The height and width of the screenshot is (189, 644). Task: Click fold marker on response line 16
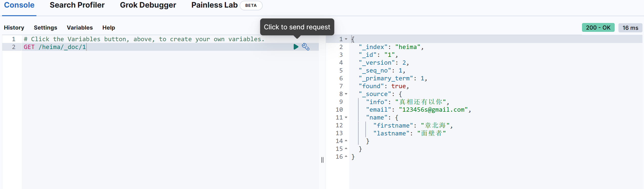coord(346,156)
